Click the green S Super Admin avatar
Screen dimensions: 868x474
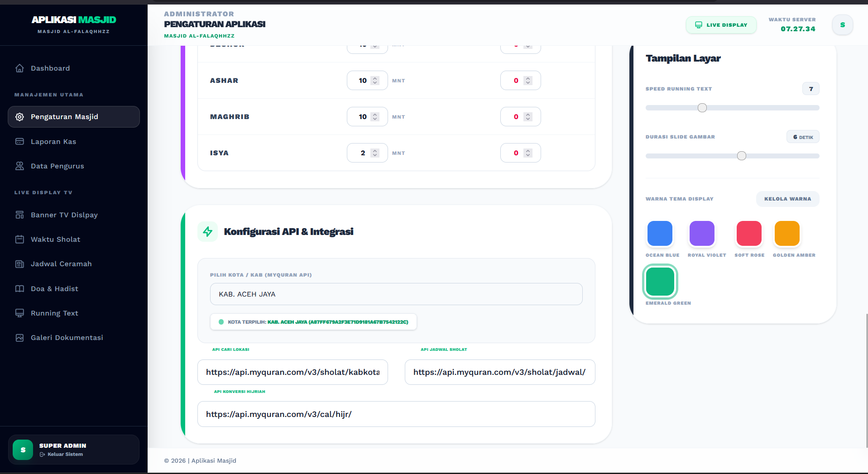tap(23, 450)
